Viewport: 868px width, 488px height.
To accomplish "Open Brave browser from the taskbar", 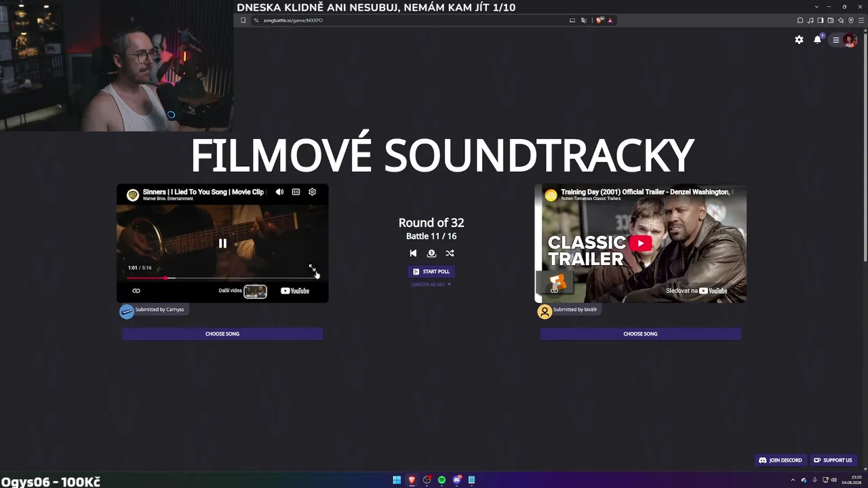I will 412,480.
